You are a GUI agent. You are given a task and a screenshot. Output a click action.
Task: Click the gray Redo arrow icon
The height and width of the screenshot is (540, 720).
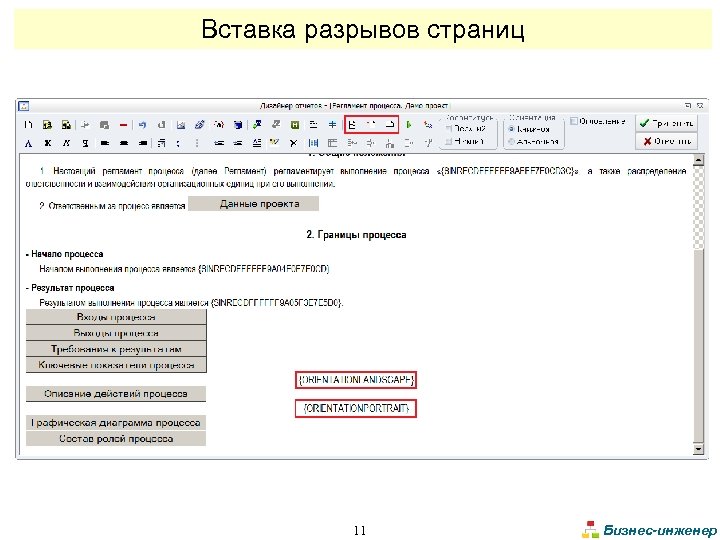161,124
